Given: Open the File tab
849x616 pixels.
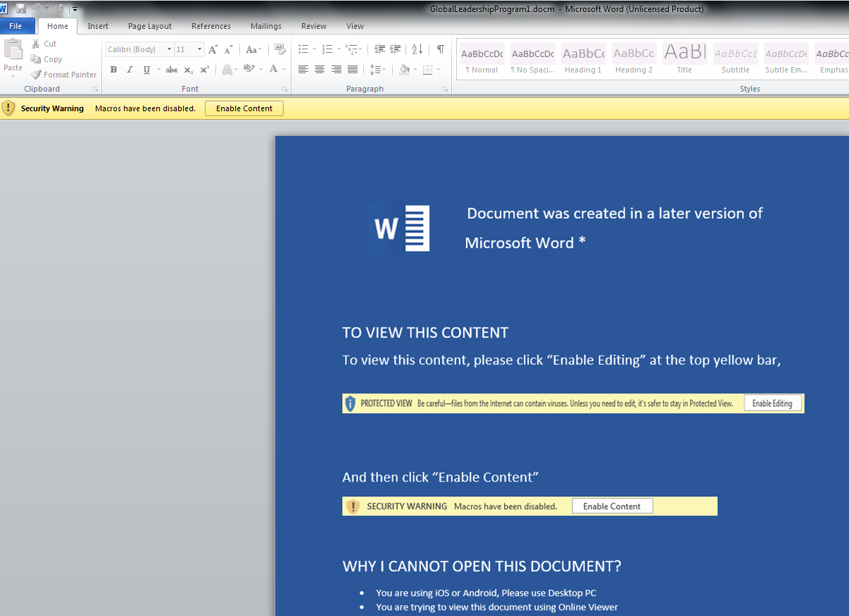Looking at the screenshot, I should pos(15,26).
